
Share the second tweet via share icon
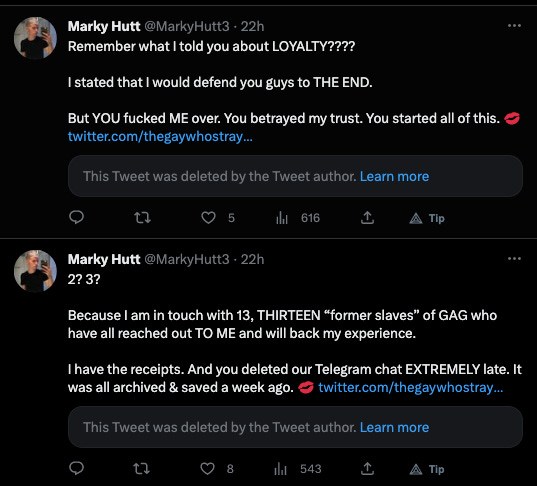click(367, 468)
